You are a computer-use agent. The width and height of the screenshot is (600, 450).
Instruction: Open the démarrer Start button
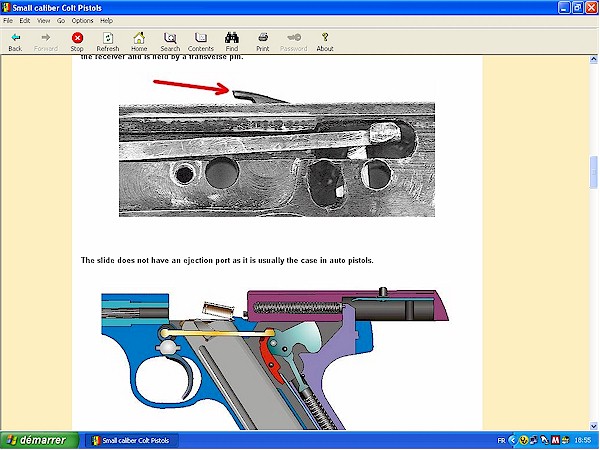[39, 440]
